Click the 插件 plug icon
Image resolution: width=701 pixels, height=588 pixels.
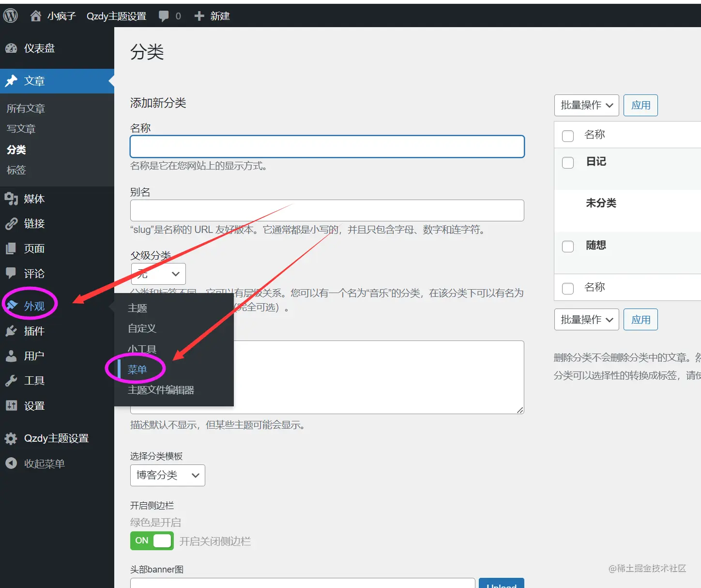pyautogui.click(x=11, y=331)
